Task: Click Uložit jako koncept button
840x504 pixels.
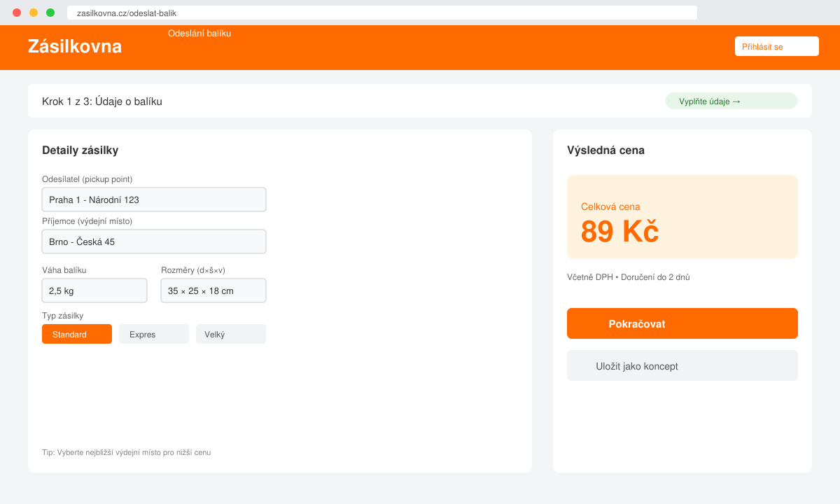Action: 682,365
